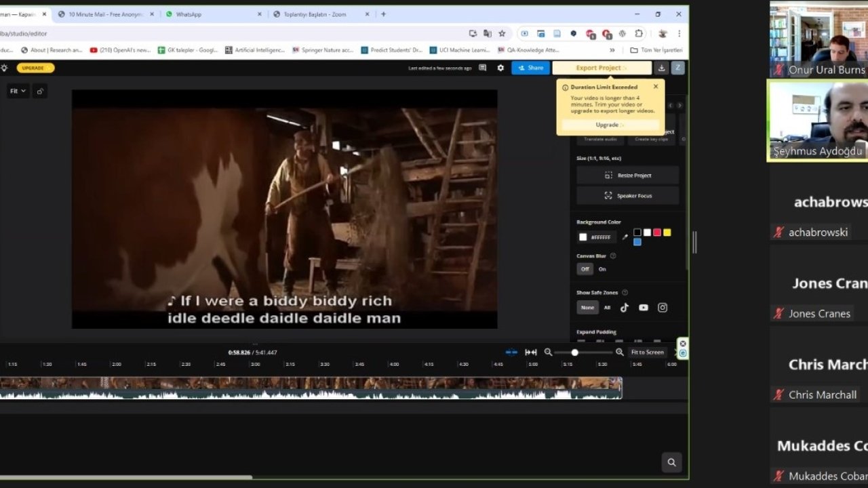Select Onur Ural Burns video tile in Zoom
Screen dimensions: 868x488
coord(818,39)
